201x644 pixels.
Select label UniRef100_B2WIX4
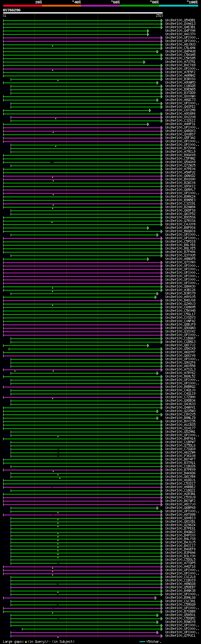click(x=180, y=183)
